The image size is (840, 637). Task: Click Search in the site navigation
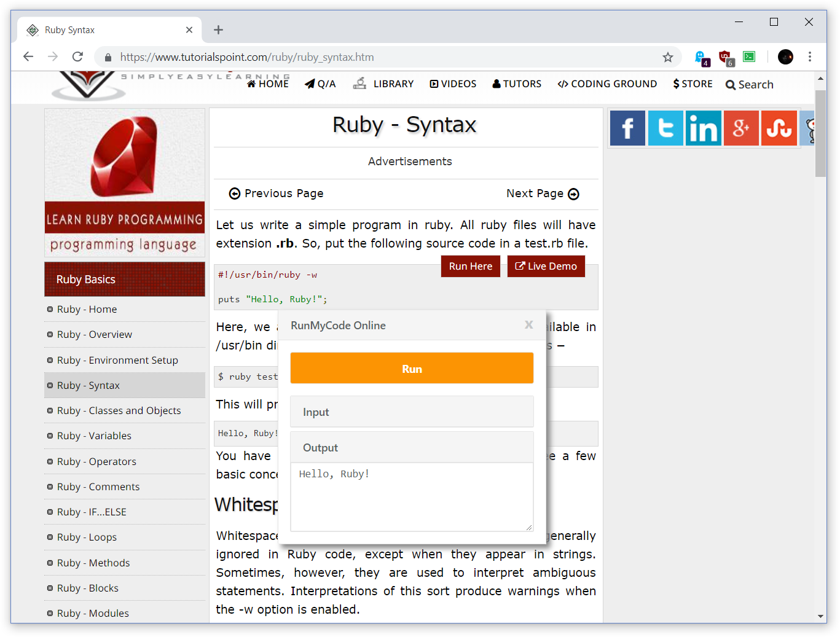pyautogui.click(x=749, y=85)
